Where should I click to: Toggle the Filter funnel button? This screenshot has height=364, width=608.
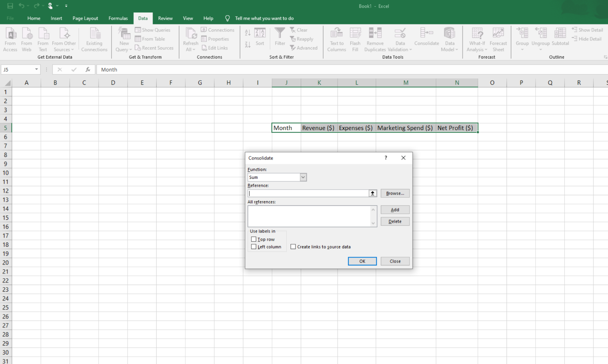coord(280,37)
